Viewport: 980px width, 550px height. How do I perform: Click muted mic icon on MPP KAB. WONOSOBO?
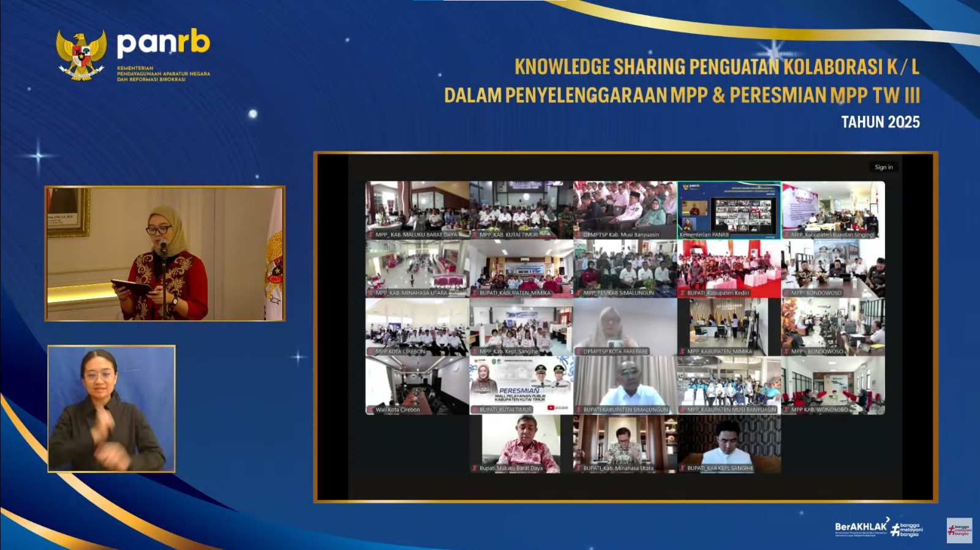click(786, 410)
